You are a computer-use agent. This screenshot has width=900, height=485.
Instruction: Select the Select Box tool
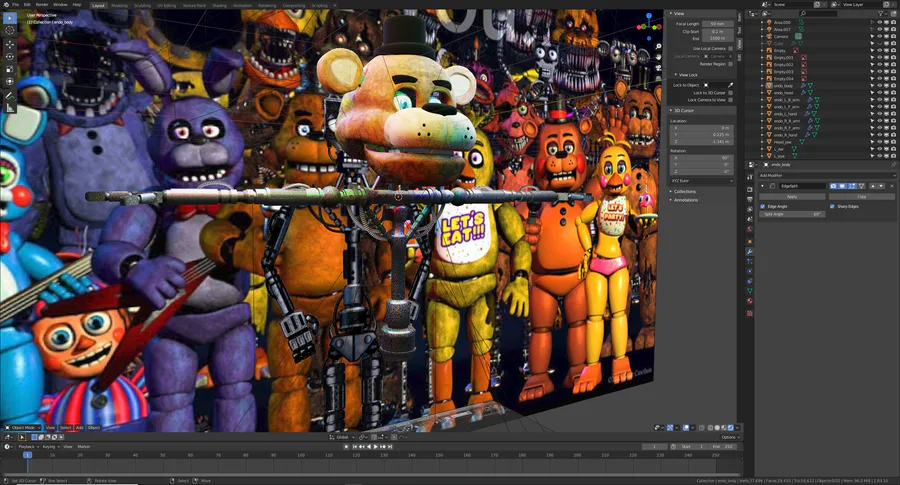pos(10,18)
